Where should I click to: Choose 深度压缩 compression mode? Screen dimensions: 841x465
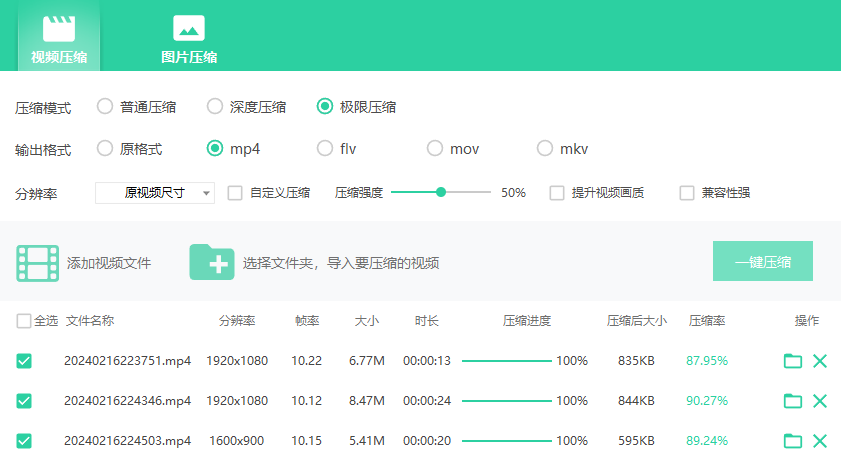point(215,106)
